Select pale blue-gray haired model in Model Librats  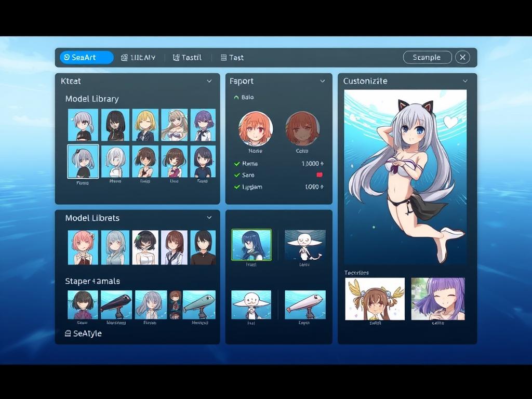click(115, 248)
